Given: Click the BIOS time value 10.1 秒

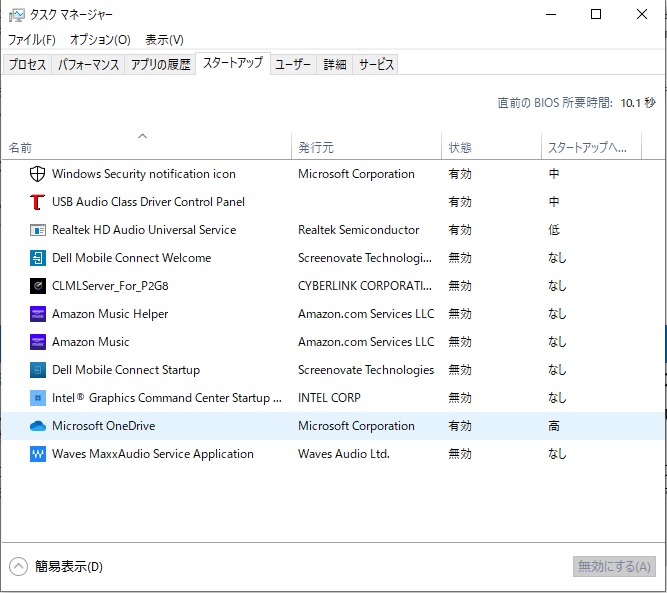Looking at the screenshot, I should click(x=638, y=103).
